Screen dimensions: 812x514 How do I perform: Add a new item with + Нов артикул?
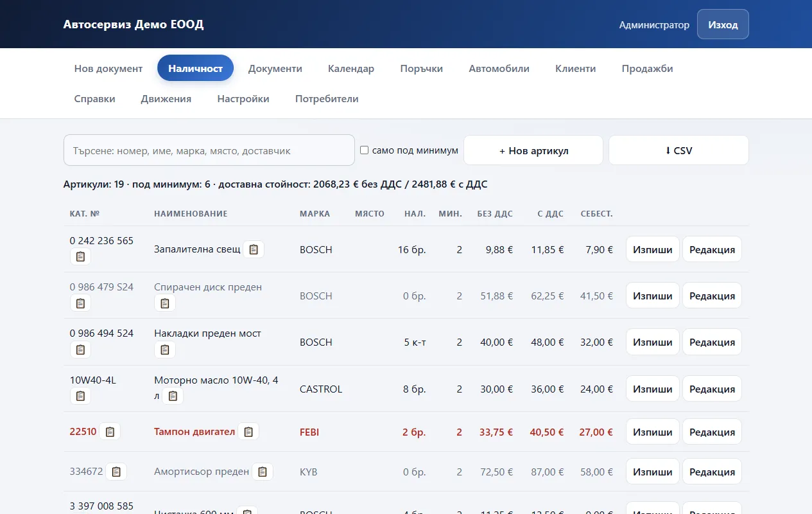[x=533, y=150]
